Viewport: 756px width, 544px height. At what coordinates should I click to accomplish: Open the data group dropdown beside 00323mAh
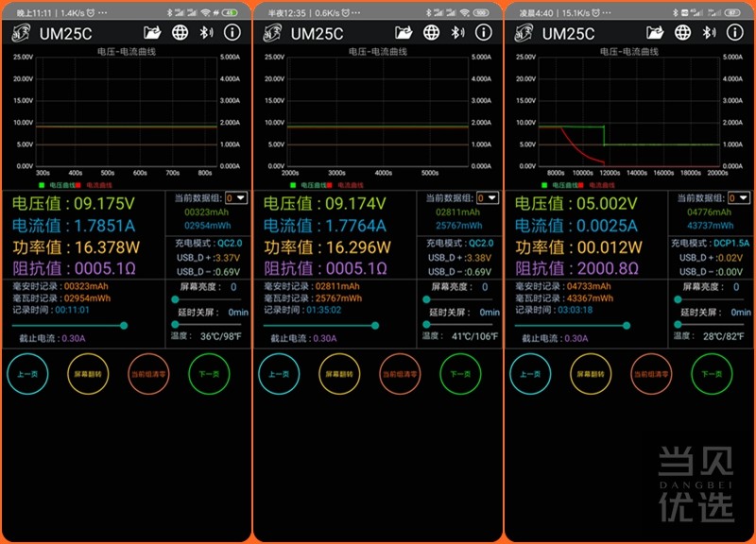coord(236,198)
